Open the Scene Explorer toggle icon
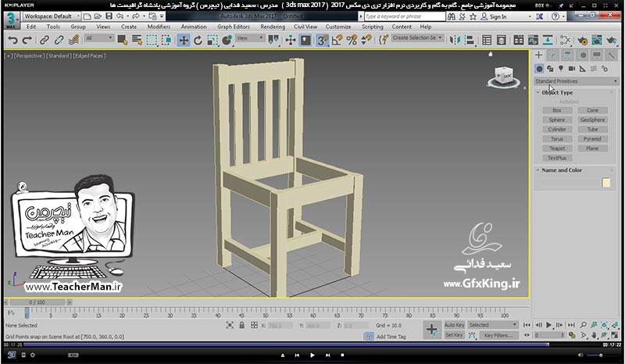 click(x=487, y=40)
